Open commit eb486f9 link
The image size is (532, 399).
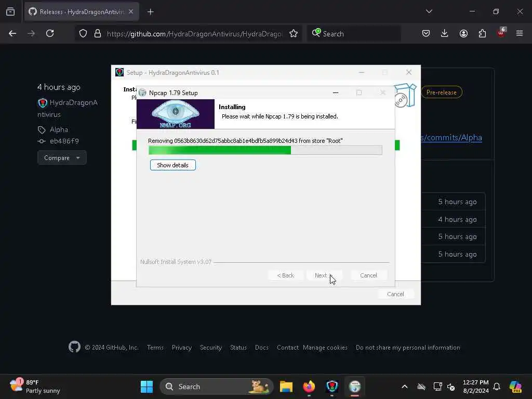pyautogui.click(x=64, y=141)
